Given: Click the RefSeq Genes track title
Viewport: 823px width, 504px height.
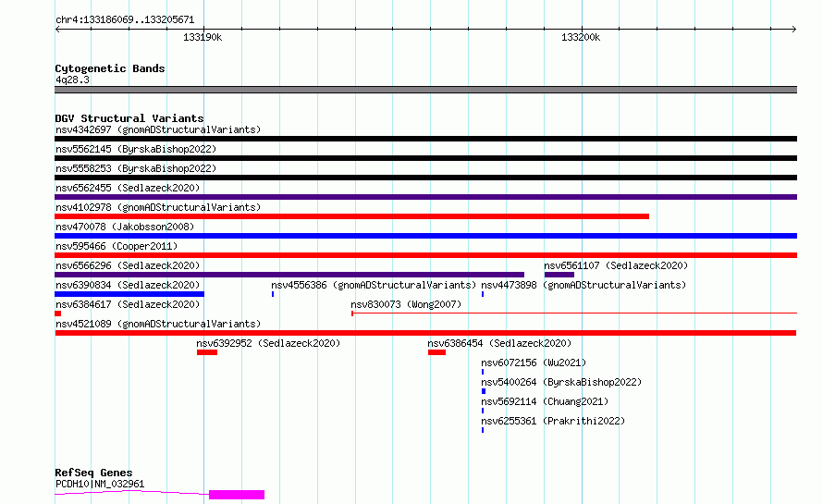Looking at the screenshot, I should click(x=93, y=473).
